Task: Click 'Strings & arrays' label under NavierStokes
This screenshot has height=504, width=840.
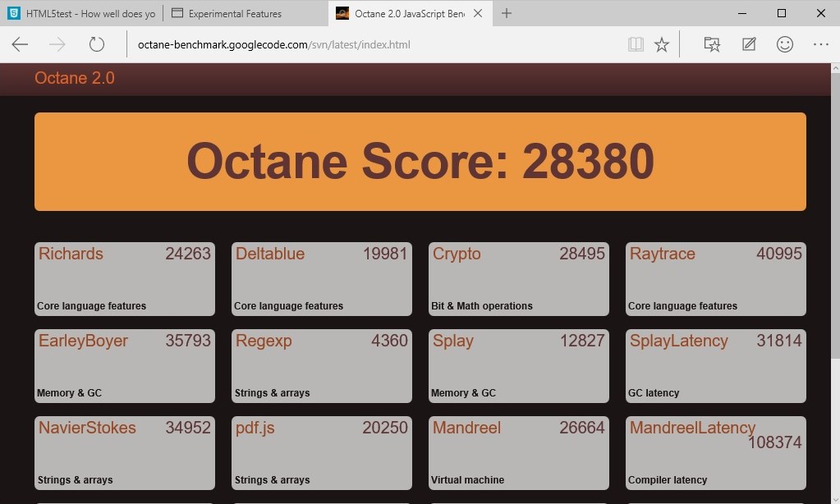Action: [x=75, y=480]
